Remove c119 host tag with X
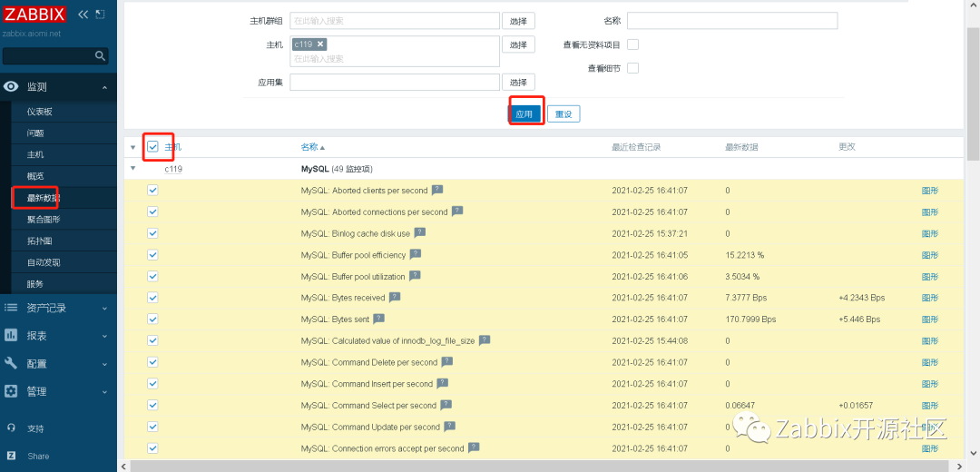 pos(320,44)
